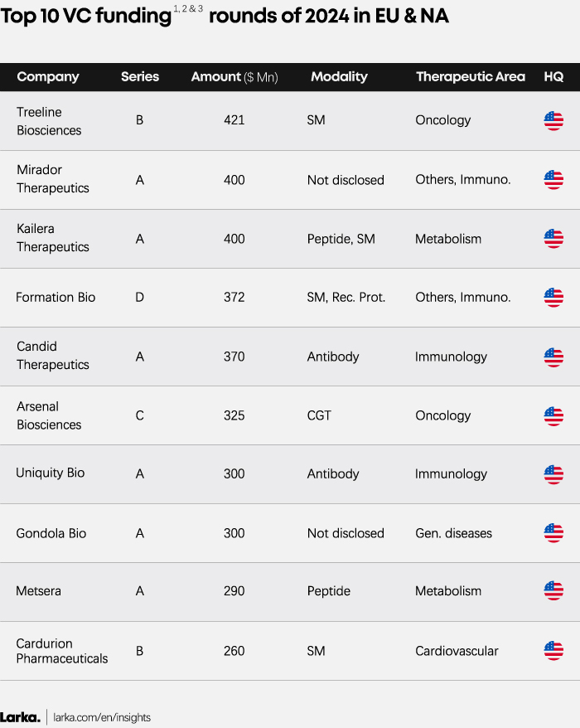The image size is (580, 728).
Task: Click the US flag in Candid Therapeutics row
Action: pyautogui.click(x=553, y=357)
